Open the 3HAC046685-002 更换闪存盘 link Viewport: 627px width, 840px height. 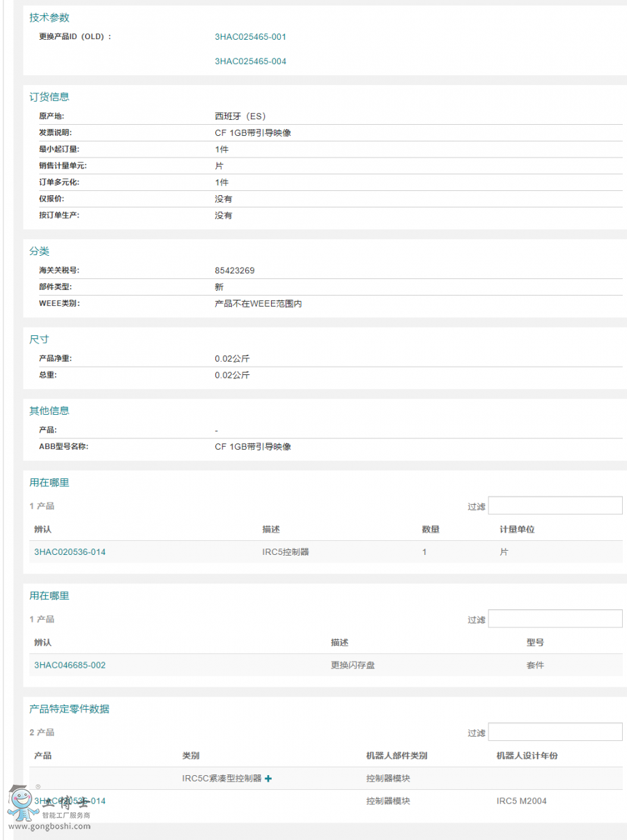[70, 665]
